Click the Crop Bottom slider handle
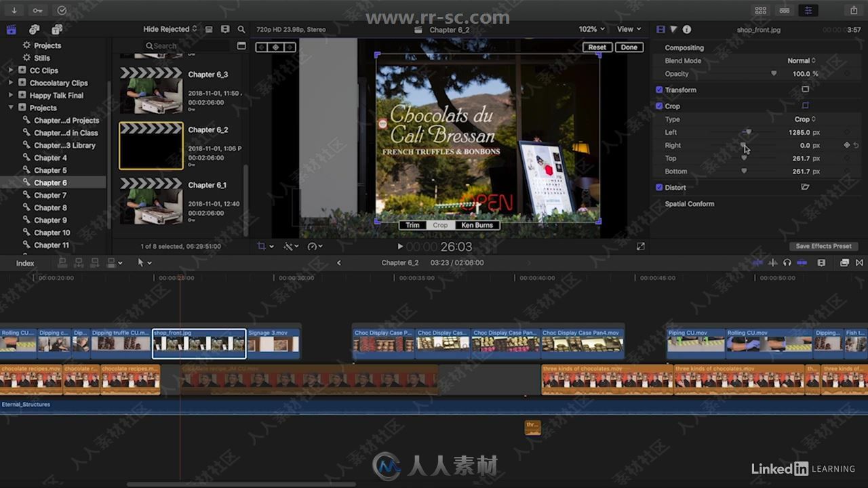Viewport: 868px width, 488px height. click(744, 171)
